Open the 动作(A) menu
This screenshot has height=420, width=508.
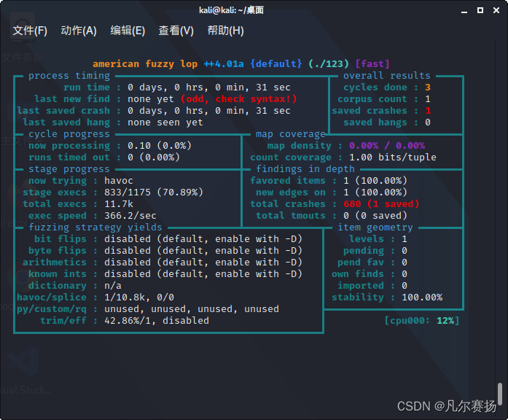click(x=79, y=31)
